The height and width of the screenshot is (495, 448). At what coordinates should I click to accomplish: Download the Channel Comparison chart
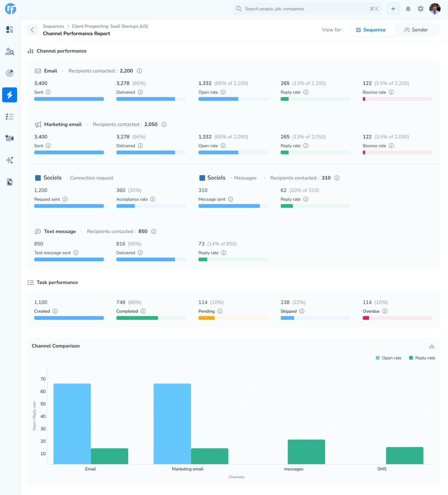click(x=432, y=346)
